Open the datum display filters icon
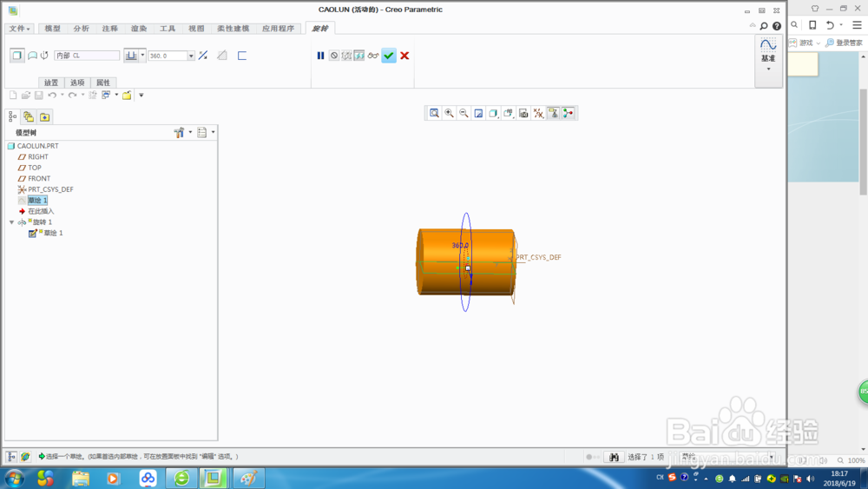Viewport: 868px width, 489px height. (539, 113)
